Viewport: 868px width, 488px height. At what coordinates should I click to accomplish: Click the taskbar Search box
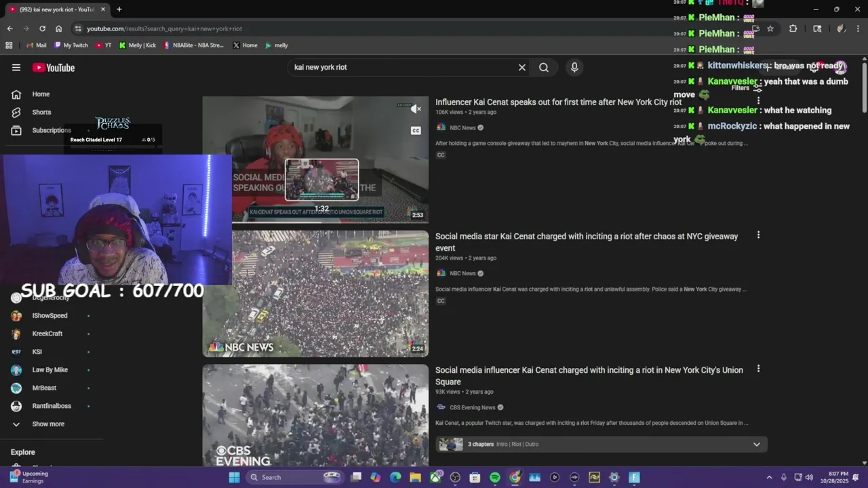point(294,477)
